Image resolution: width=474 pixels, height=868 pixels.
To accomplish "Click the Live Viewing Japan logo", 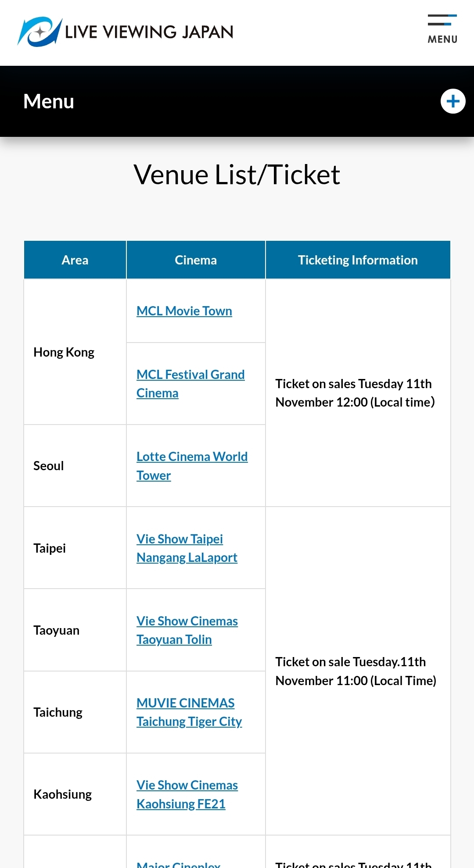I will pyautogui.click(x=126, y=32).
